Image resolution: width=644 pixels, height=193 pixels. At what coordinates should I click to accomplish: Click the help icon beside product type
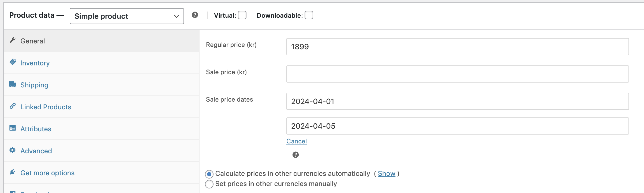(x=195, y=15)
